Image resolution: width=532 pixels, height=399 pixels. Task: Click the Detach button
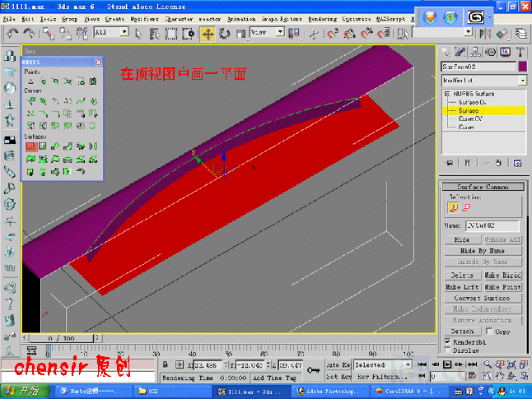pos(463,332)
